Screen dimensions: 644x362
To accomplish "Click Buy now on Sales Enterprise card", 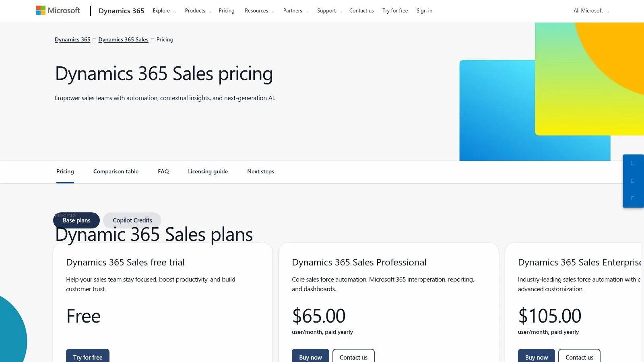I will point(537,356).
